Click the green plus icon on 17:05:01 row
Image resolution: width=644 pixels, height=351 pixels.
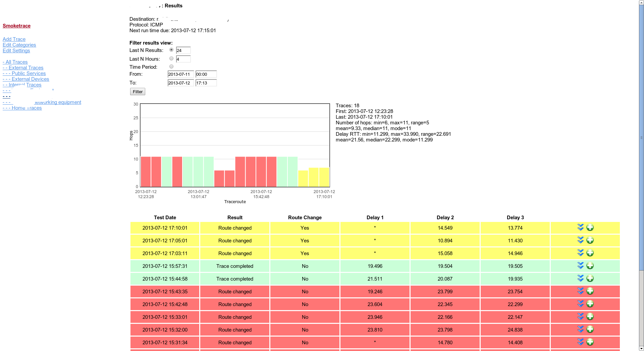(590, 240)
